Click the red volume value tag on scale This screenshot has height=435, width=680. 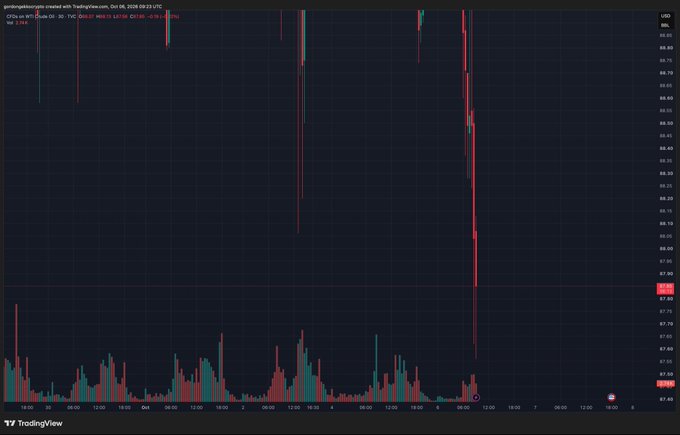tap(666, 383)
